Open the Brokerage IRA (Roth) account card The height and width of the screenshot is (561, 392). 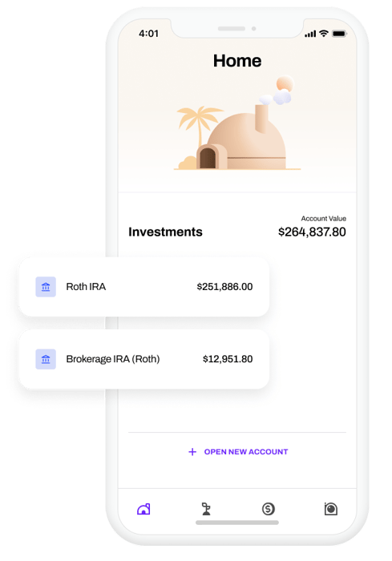pyautogui.click(x=144, y=359)
